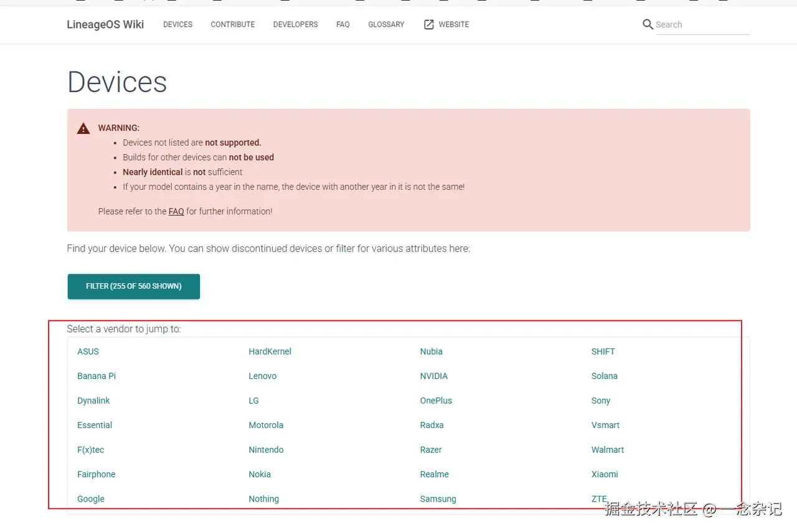Jump to the SHIFT vendor
Screen dimensions: 797x532
[603, 352]
